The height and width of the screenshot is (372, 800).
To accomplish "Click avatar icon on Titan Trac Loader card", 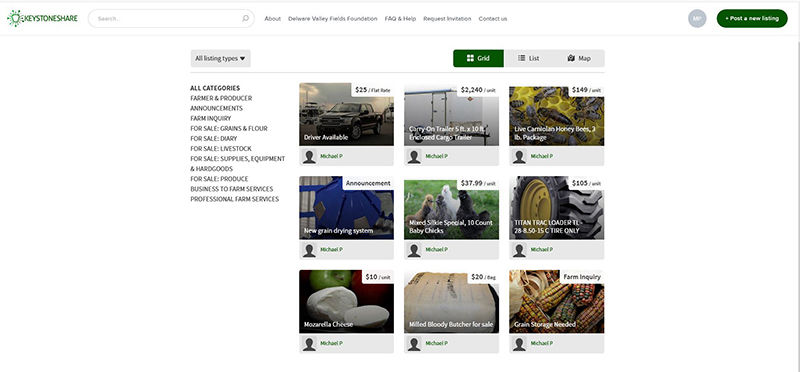I will pyautogui.click(x=519, y=250).
